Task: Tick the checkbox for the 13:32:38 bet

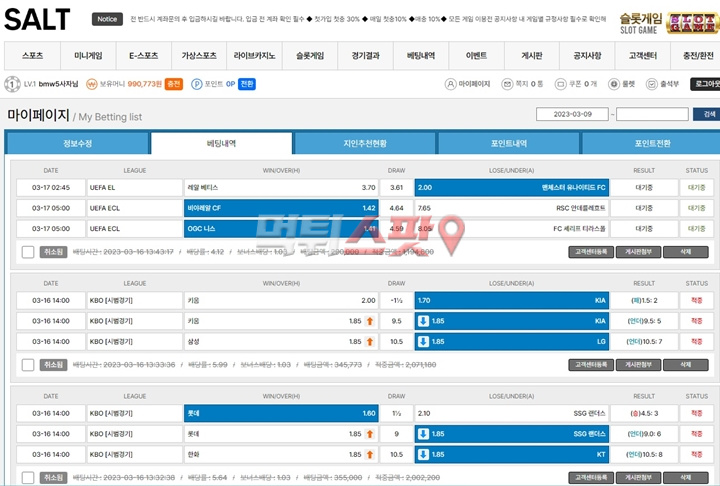Action: (x=28, y=478)
